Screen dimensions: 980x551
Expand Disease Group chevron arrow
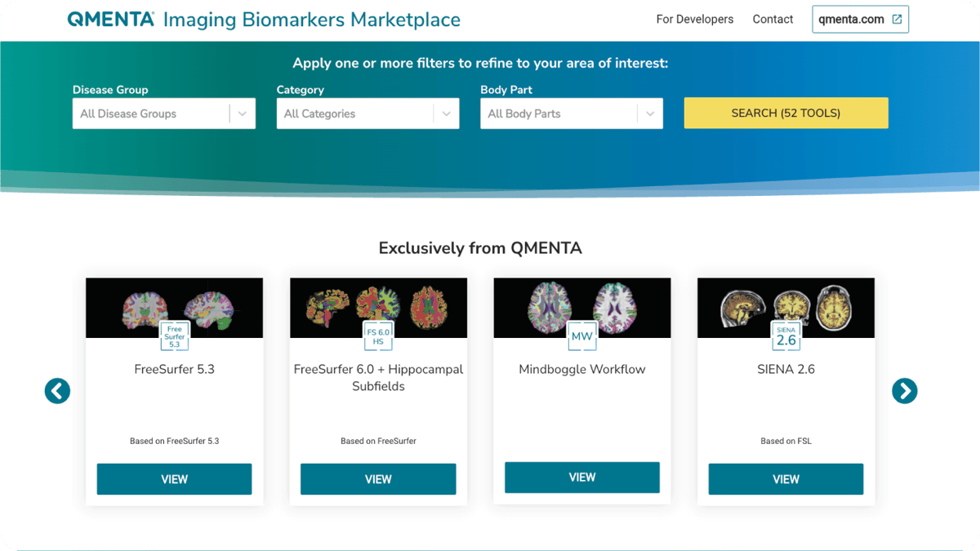coord(243,113)
